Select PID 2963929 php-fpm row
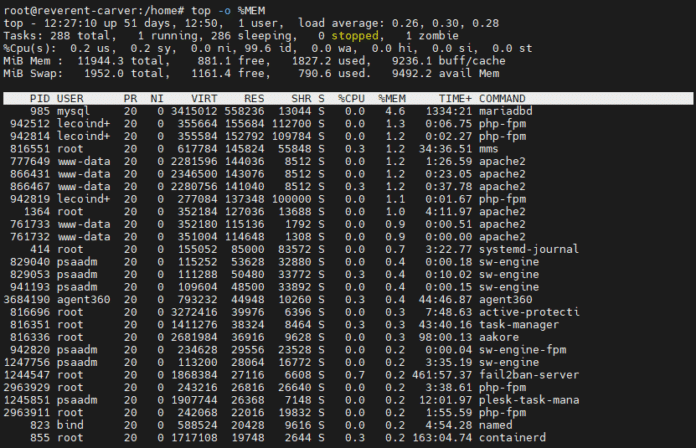 click(348, 387)
